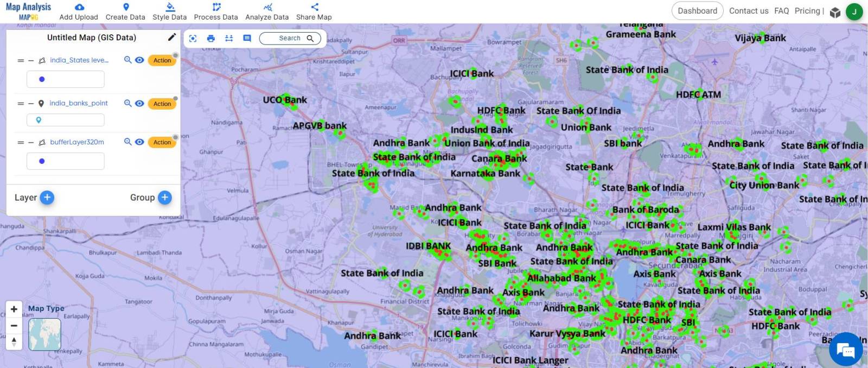Open the Analyze Data menu
The width and height of the screenshot is (868, 368).
[x=267, y=11]
